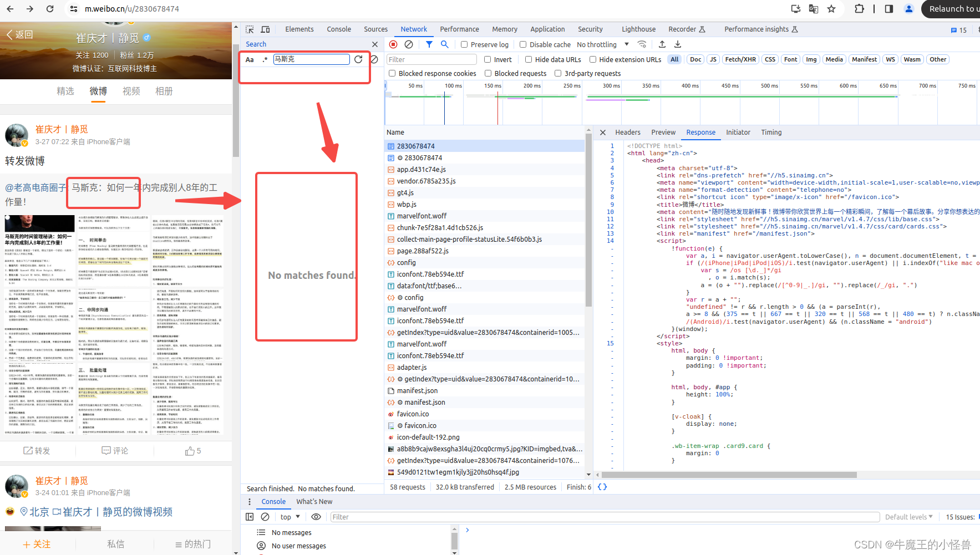The width and height of the screenshot is (980, 555).
Task: Check 3rd-party requests
Action: (x=558, y=73)
